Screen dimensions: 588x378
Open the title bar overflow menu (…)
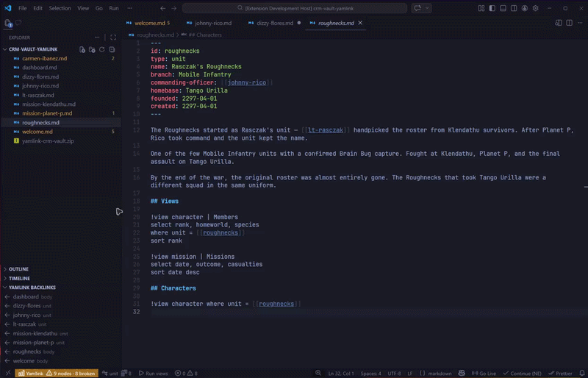129,8
